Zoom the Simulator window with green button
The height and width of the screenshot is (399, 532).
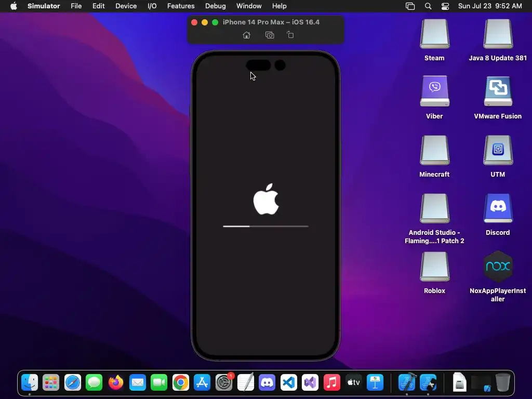215,22
